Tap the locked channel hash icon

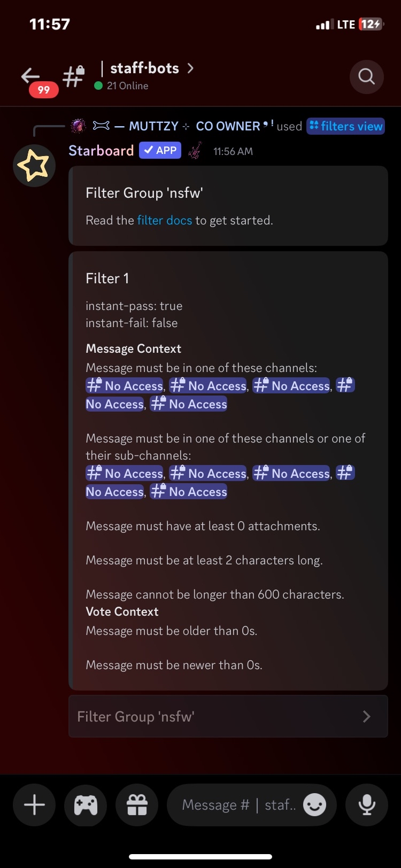pos(73,76)
